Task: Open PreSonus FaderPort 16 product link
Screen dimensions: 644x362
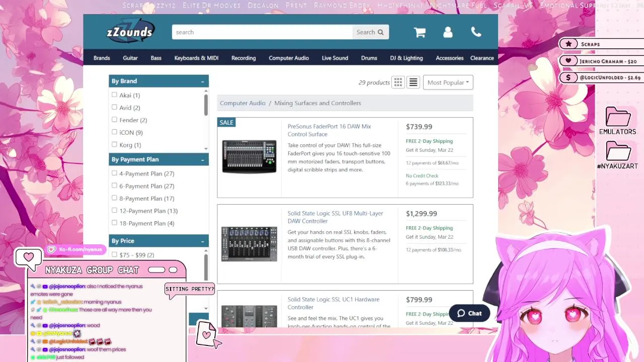Action: pyautogui.click(x=329, y=130)
